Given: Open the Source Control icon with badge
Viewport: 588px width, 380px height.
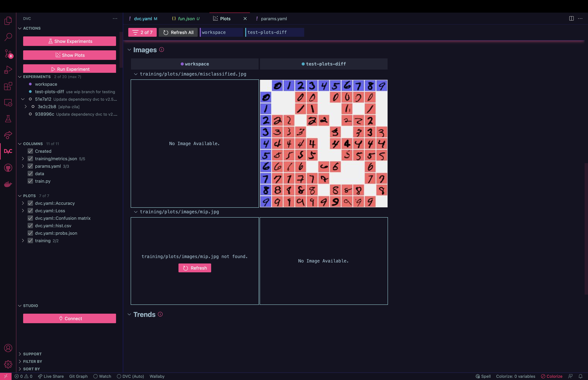Looking at the screenshot, I should pyautogui.click(x=8, y=53).
